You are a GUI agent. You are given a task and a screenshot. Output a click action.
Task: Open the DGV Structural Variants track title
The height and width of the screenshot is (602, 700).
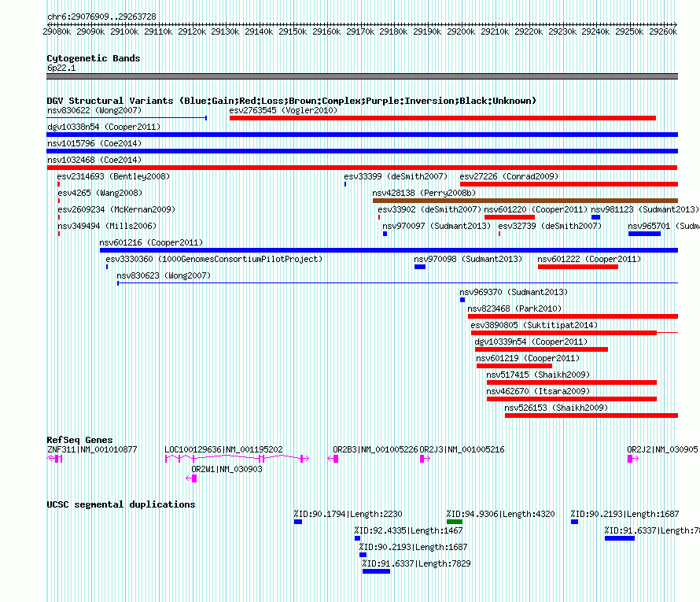point(292,101)
